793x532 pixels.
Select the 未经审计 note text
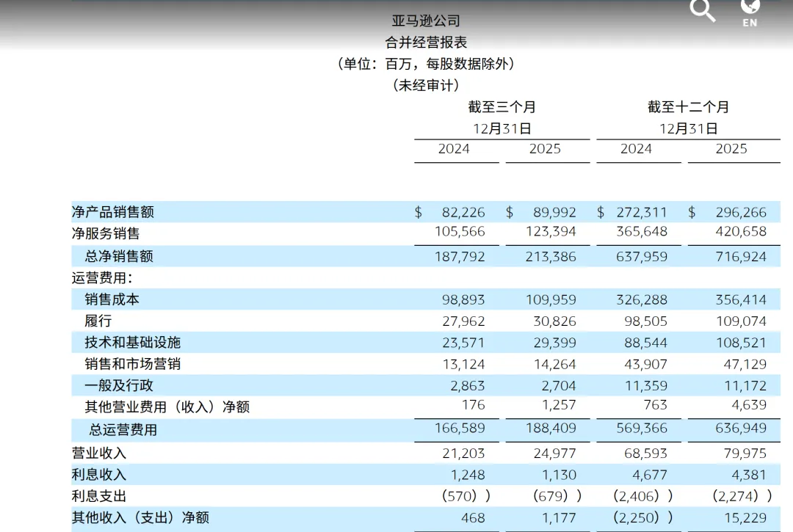point(427,84)
